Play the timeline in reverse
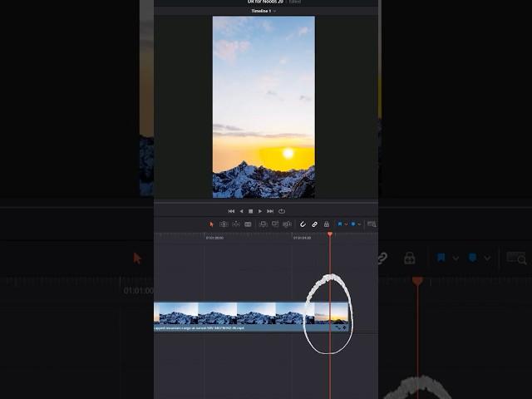 pyautogui.click(x=241, y=211)
